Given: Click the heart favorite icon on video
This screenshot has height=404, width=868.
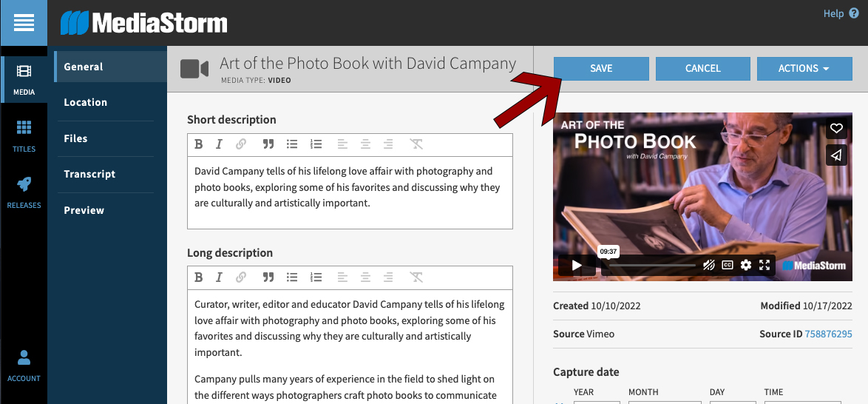Looking at the screenshot, I should tap(836, 128).
